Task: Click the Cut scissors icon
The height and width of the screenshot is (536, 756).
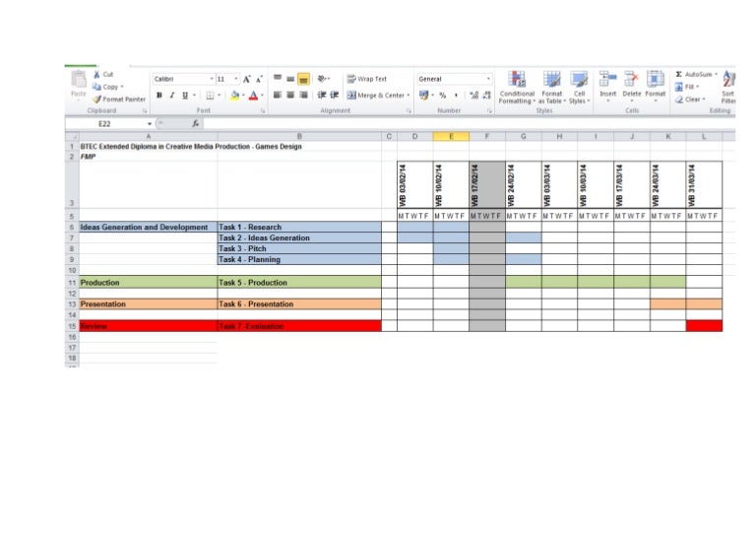Action: pyautogui.click(x=96, y=74)
